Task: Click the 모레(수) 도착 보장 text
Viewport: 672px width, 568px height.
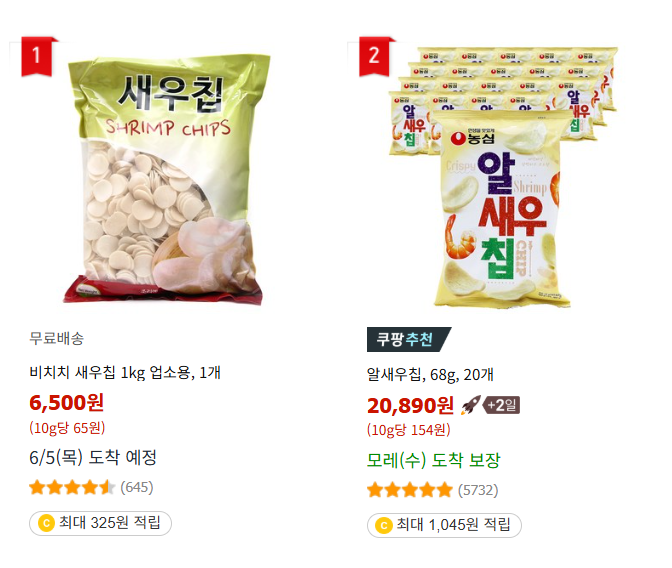Action: [433, 460]
